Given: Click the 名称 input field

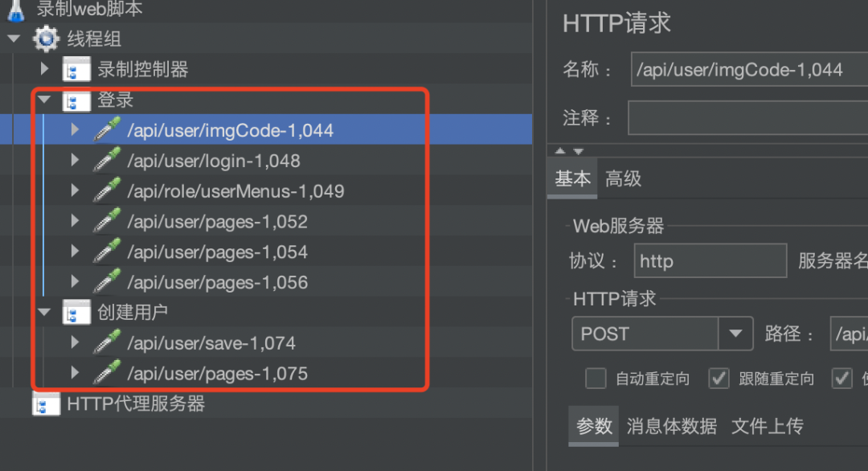Looking at the screenshot, I should tap(750, 70).
